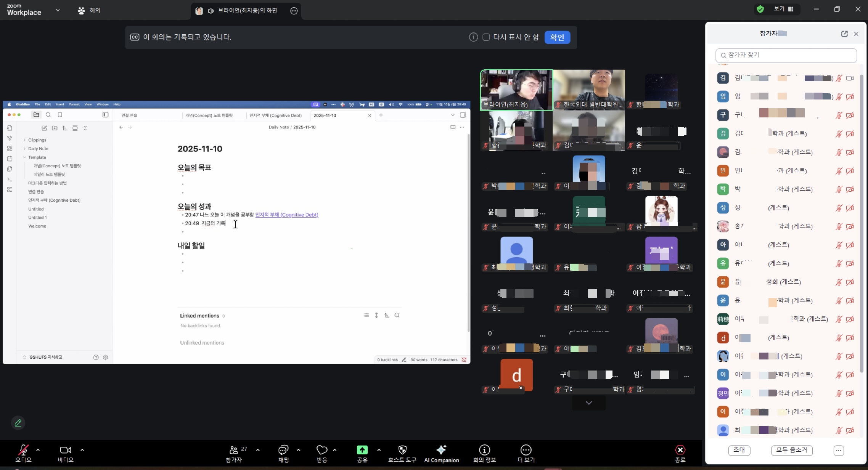Click the host tools shield icon

(x=402, y=450)
